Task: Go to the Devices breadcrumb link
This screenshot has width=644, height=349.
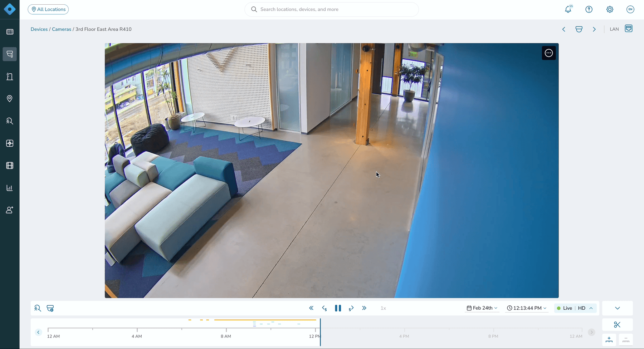Action: (x=39, y=29)
